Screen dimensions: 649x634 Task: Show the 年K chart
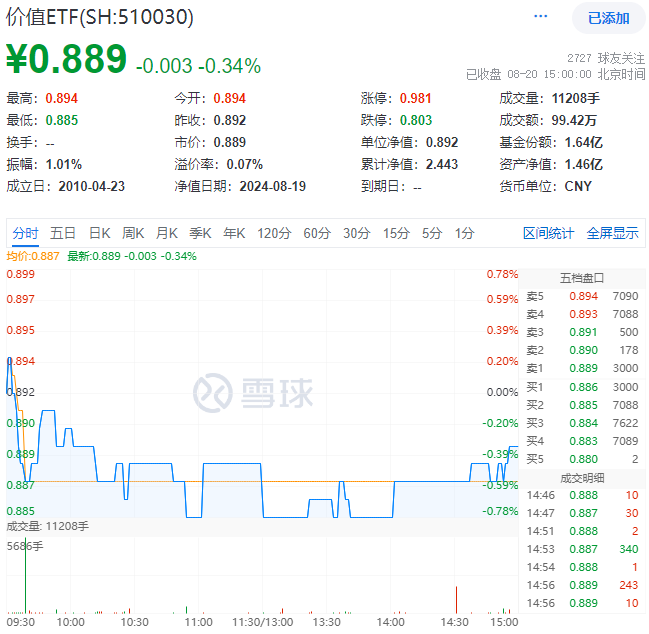click(234, 233)
